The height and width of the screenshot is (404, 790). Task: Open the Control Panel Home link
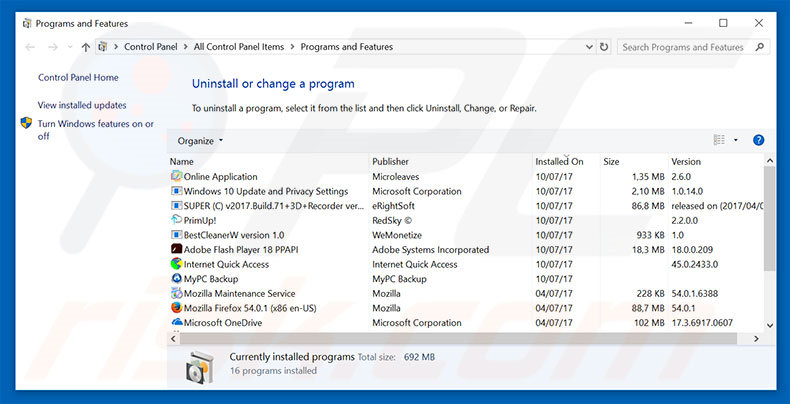[x=78, y=78]
